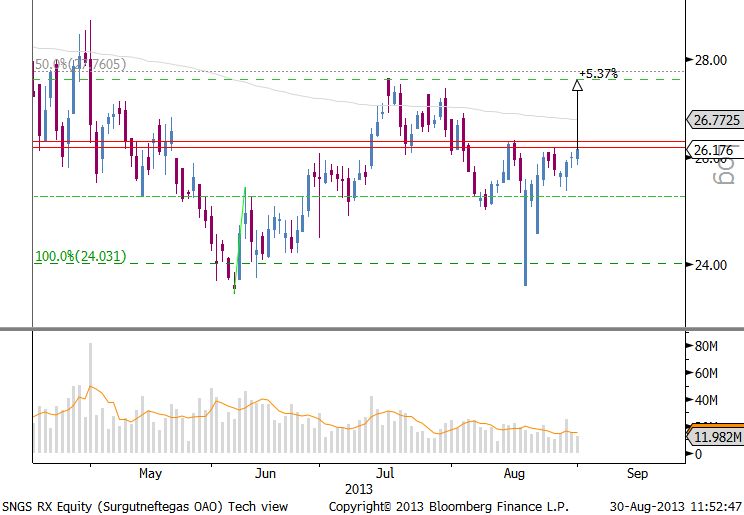Select the green candle in early June
Image resolution: width=744 pixels, height=515 pixels.
[x=240, y=226]
